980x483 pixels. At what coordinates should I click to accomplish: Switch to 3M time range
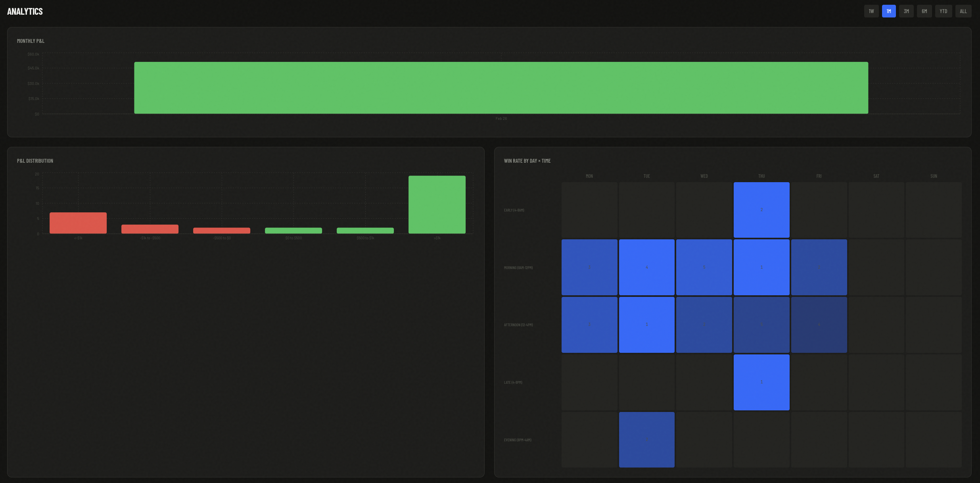point(906,11)
